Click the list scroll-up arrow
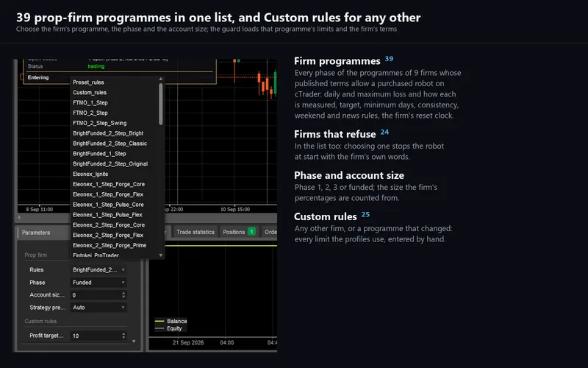The height and width of the screenshot is (368, 588). pos(161,79)
